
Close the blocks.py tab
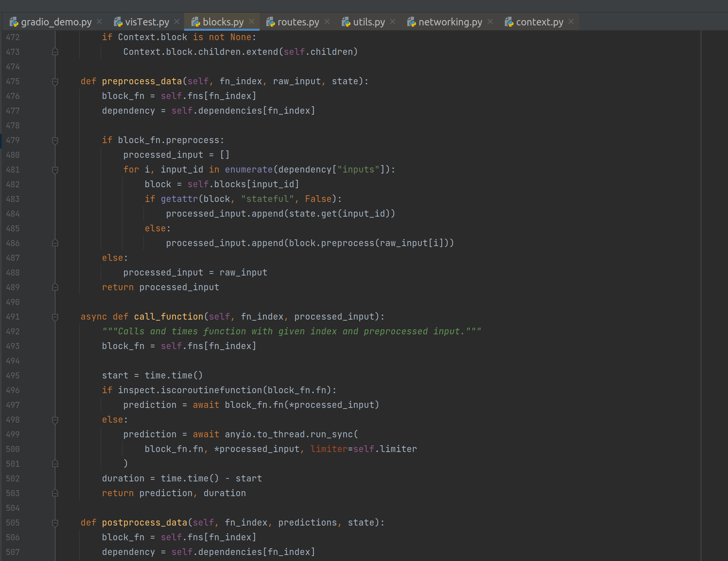click(x=252, y=22)
